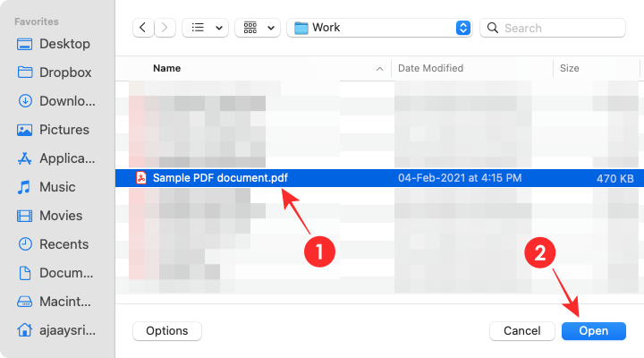
Task: Expand the Work folder location popup
Action: point(462,28)
